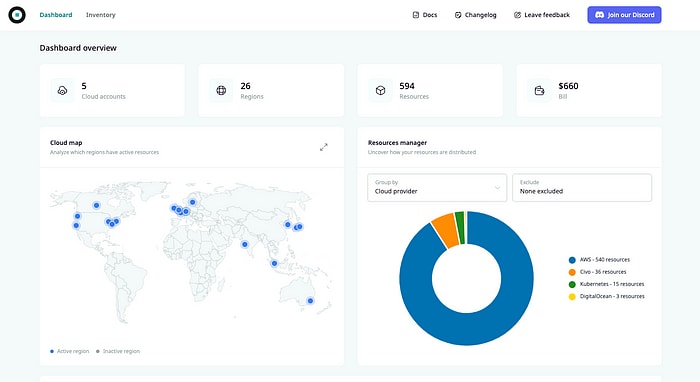Open the Changelog link

(x=475, y=15)
